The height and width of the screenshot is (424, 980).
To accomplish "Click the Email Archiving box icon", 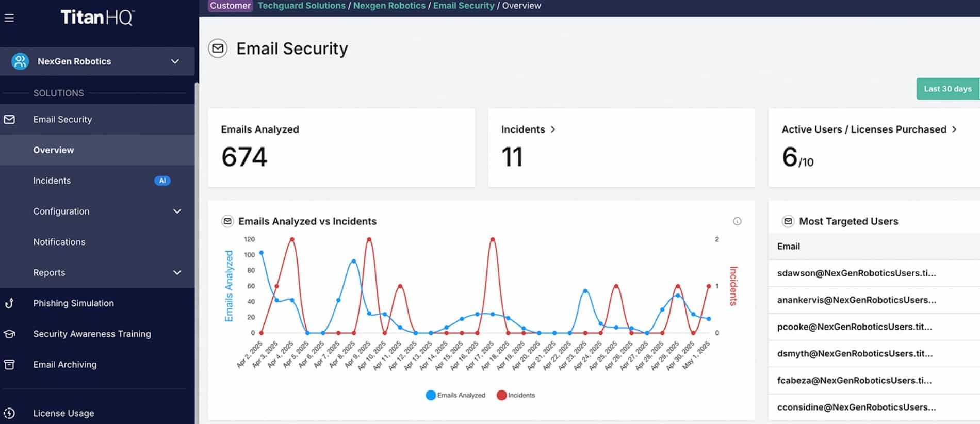I will click(x=9, y=365).
